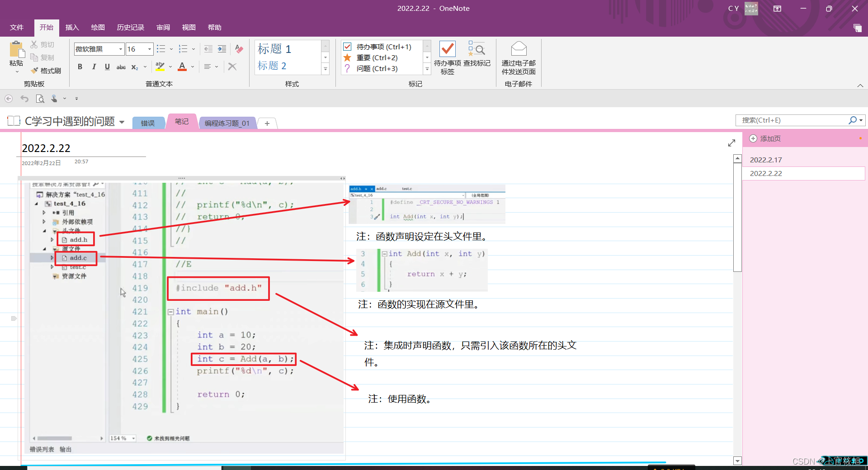Open the Help ribbon tab
This screenshot has width=868, height=470.
pyautogui.click(x=214, y=27)
